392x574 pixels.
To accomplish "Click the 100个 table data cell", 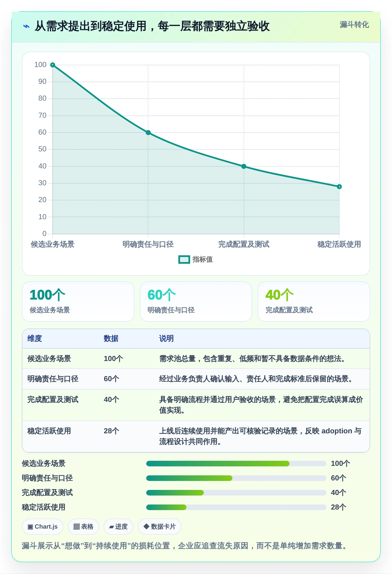I will point(113,359).
